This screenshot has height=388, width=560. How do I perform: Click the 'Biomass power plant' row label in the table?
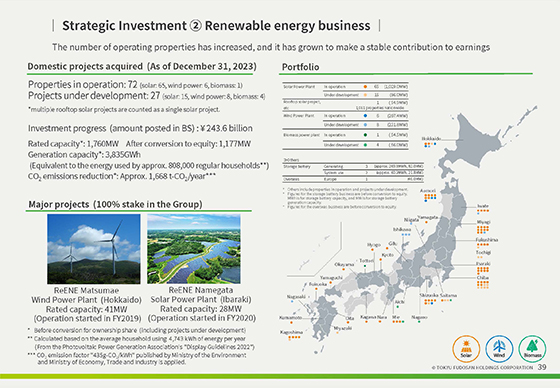click(301, 135)
